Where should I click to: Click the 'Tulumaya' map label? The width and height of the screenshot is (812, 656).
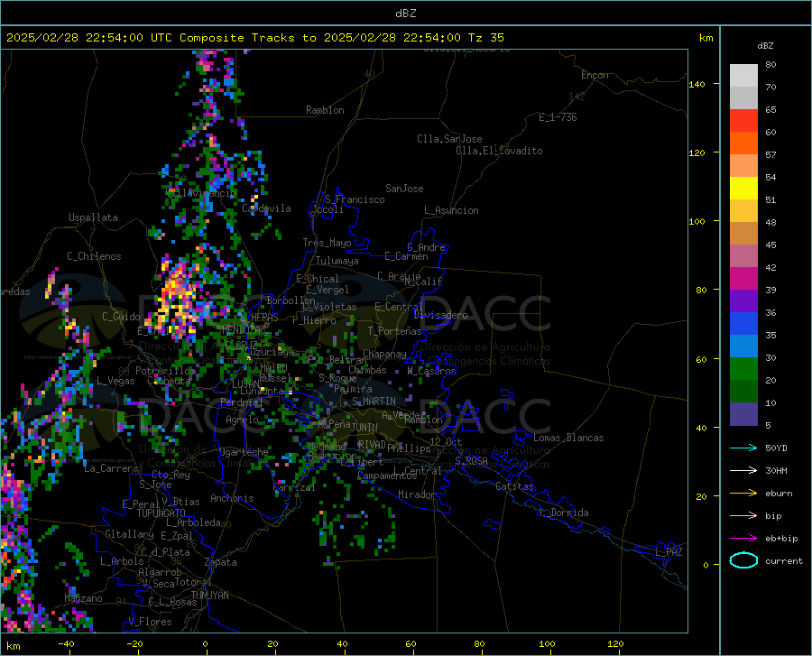(337, 261)
